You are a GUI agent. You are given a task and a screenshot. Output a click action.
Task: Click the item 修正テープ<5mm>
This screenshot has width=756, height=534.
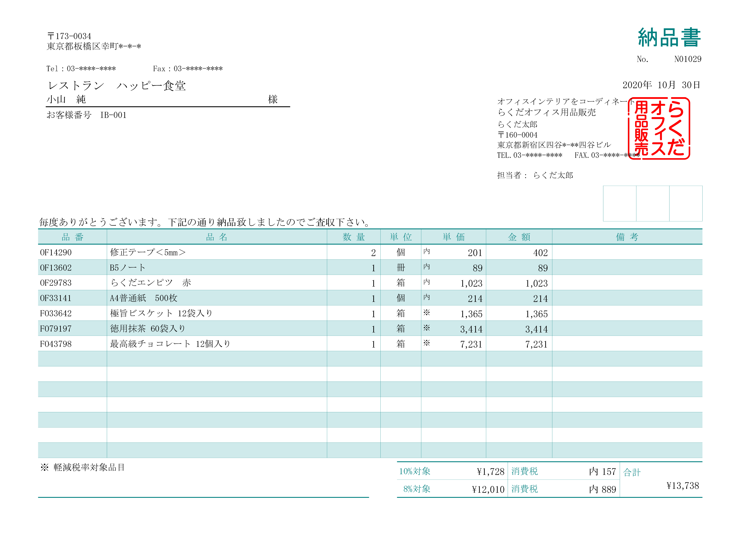click(x=148, y=253)
